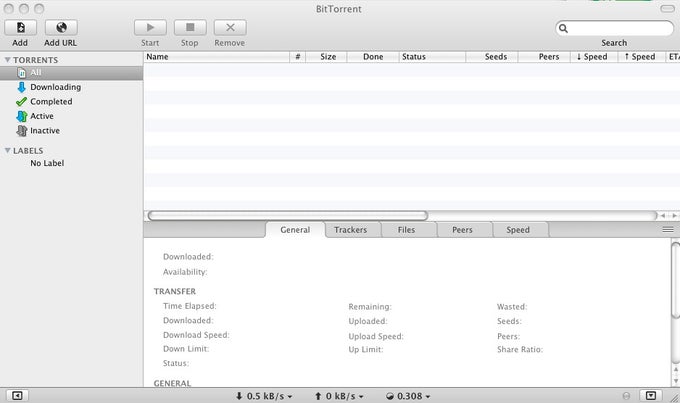Click the details pane scroll down arrow
The width and height of the screenshot is (680, 403).
(675, 380)
